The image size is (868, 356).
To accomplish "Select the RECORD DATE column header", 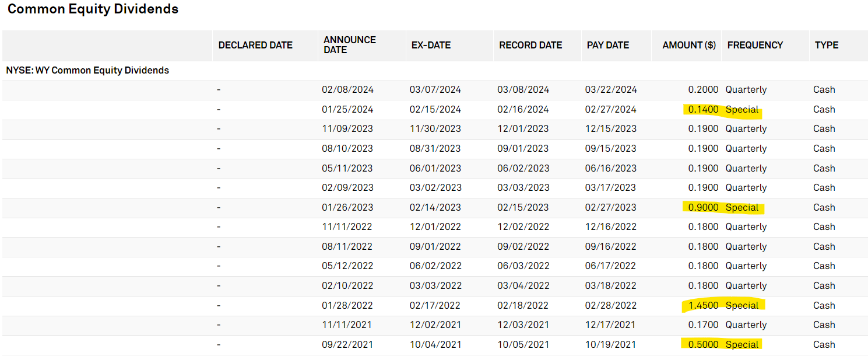I will click(x=530, y=45).
